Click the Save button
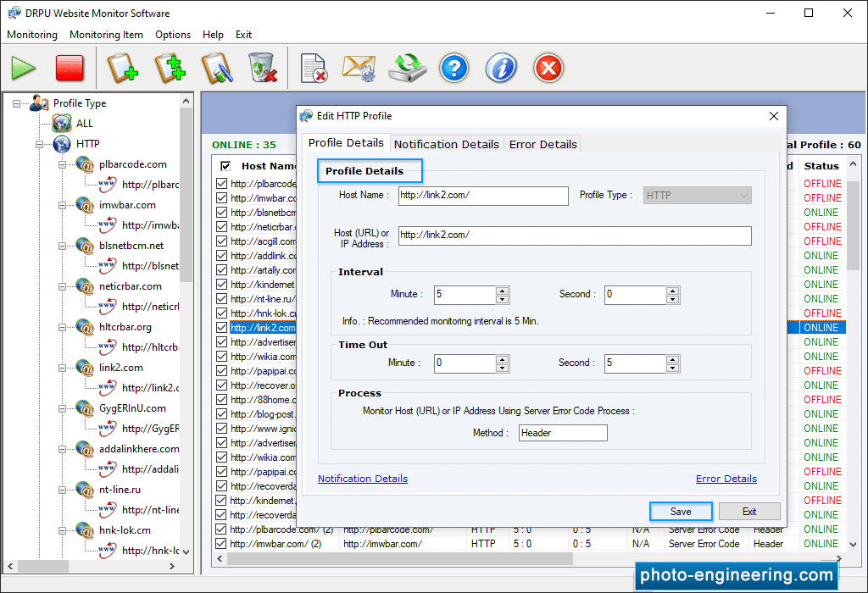The width and height of the screenshot is (868, 593). (681, 512)
